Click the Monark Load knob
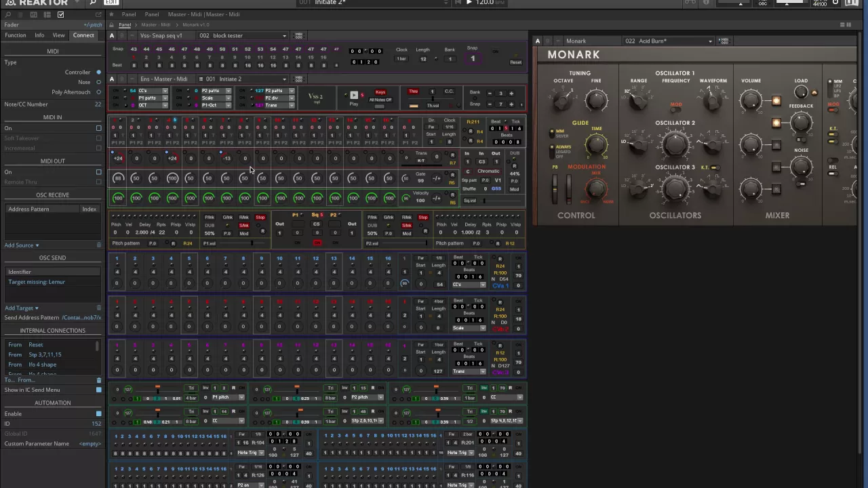The height and width of the screenshot is (488, 868). [801, 92]
